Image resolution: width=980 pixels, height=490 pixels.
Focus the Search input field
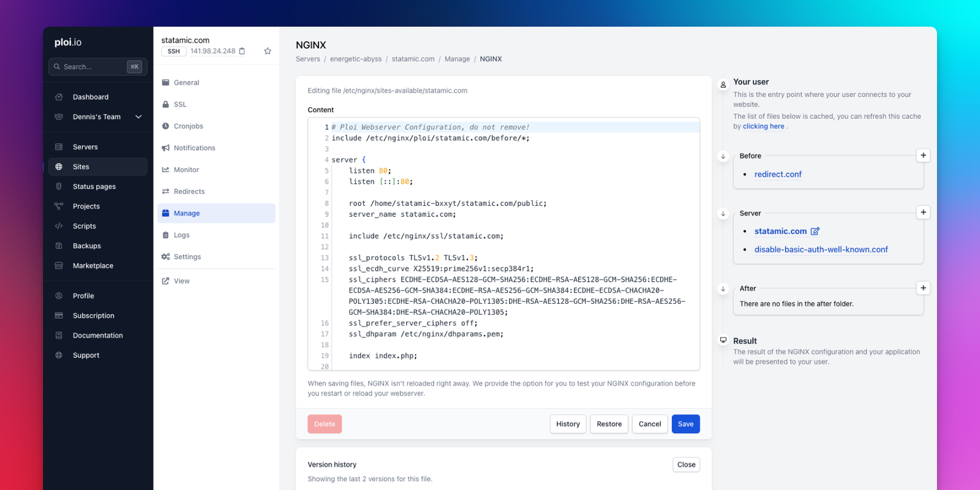92,67
